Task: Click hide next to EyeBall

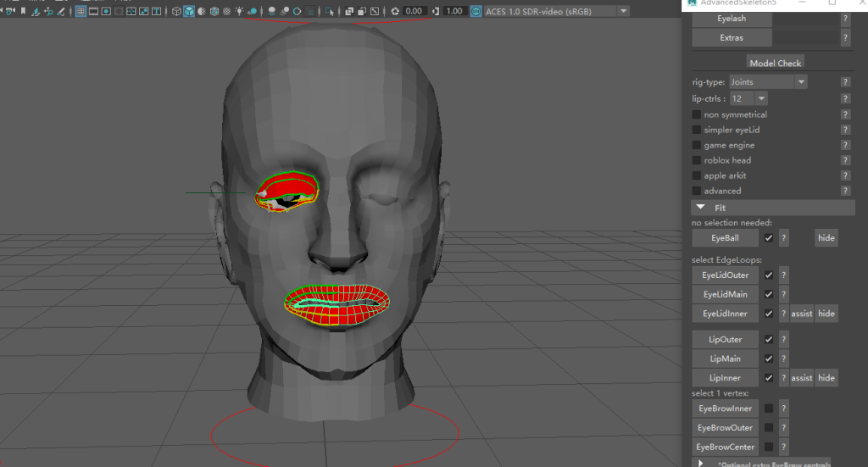Action: click(x=826, y=238)
